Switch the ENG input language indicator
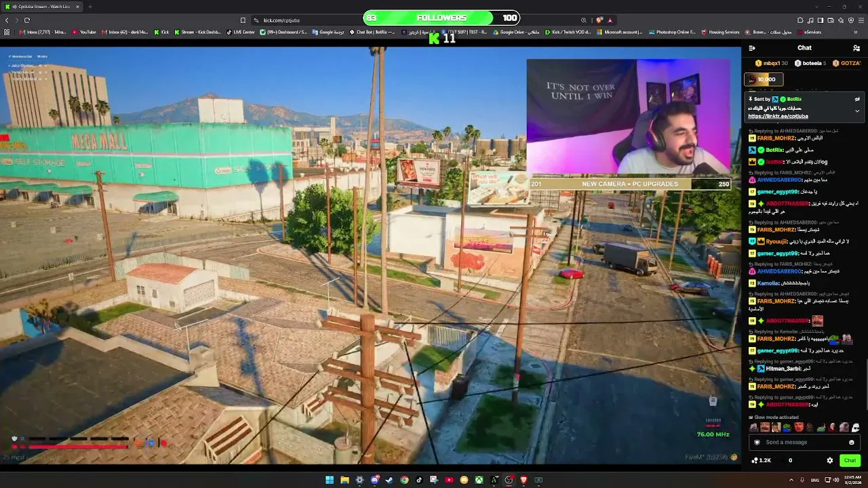The width and height of the screenshot is (868, 488). tap(815, 480)
